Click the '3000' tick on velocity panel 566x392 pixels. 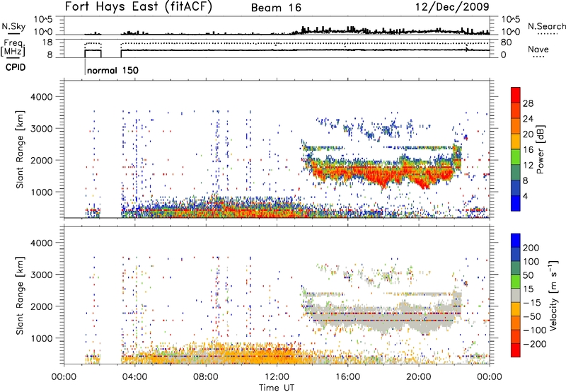point(42,275)
